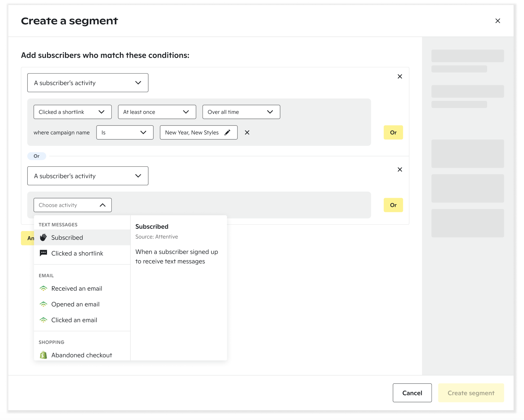Click the Create segment button
Screen dimensions: 524x420
coord(470,393)
